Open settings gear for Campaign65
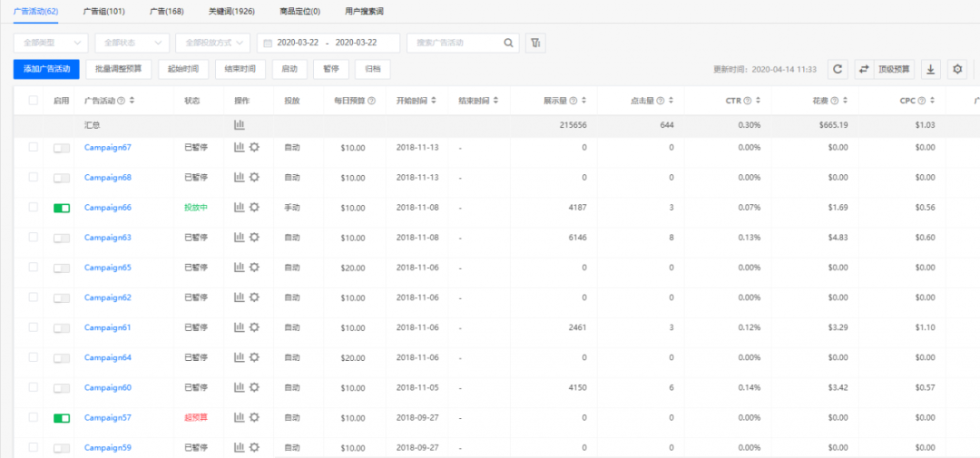Screen dimensions: 980x458 point(254,267)
